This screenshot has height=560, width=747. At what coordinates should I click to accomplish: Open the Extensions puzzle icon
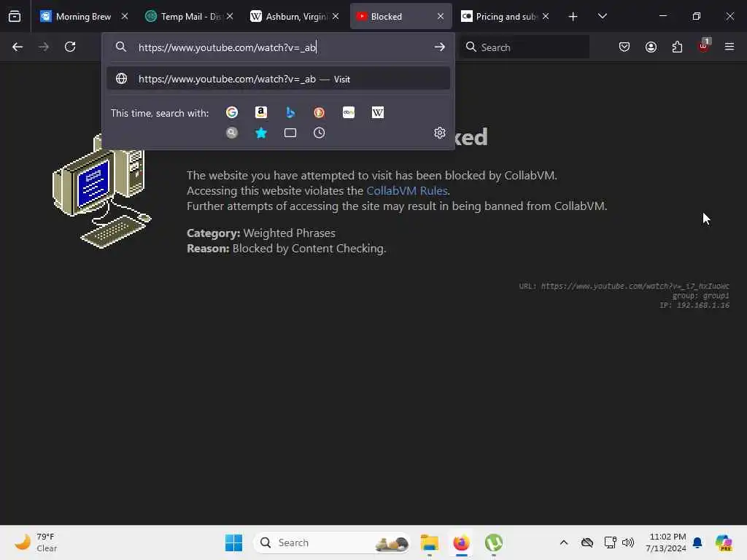click(677, 47)
